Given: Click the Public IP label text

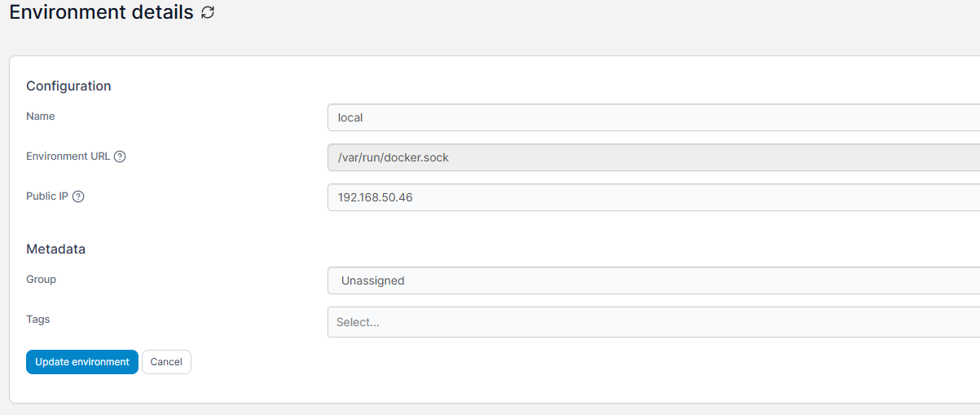Looking at the screenshot, I should (x=47, y=196).
